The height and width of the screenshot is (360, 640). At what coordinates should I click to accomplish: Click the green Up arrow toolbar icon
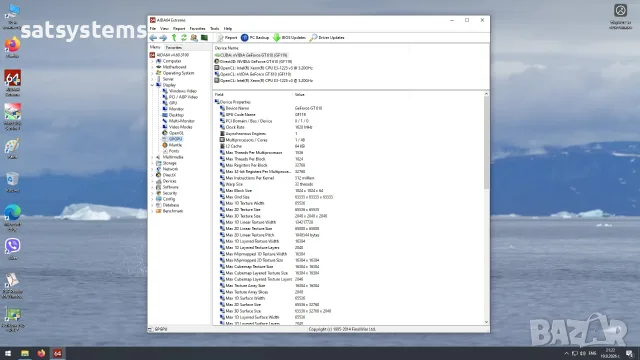[174, 38]
